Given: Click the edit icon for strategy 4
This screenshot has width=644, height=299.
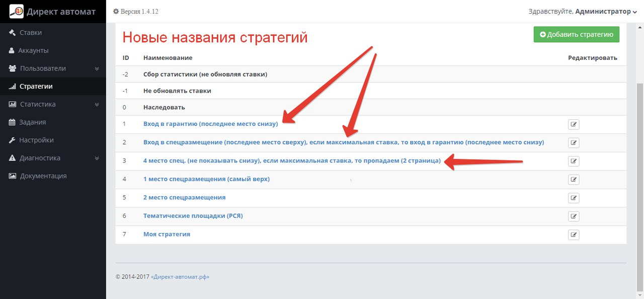Looking at the screenshot, I should pyautogui.click(x=574, y=180).
